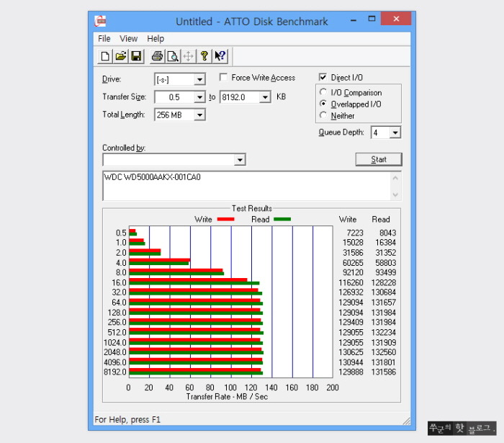Uncheck the Direct I/O checkbox
Viewport: 504px width, 443px height.
coord(323,78)
